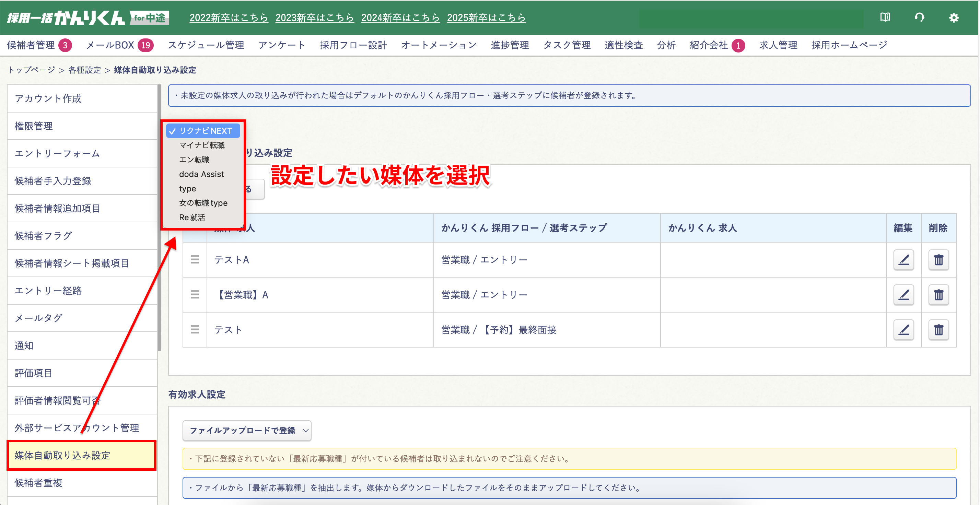Select リクナビNEXT in the media dropdown
980x505 pixels.
[x=203, y=131]
